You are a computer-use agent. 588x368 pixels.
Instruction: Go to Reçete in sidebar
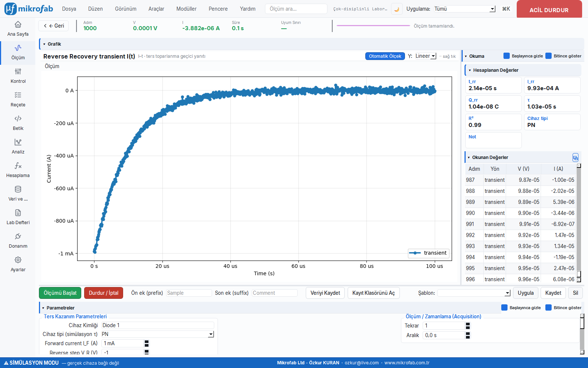click(18, 100)
